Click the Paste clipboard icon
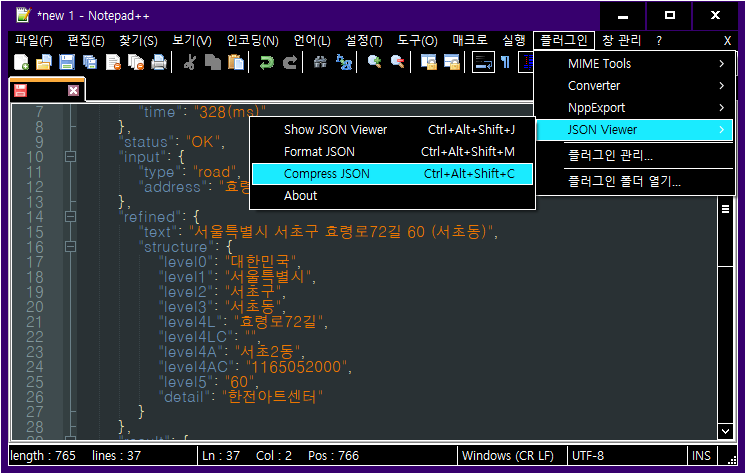Viewport: 746px width, 474px height. click(236, 62)
